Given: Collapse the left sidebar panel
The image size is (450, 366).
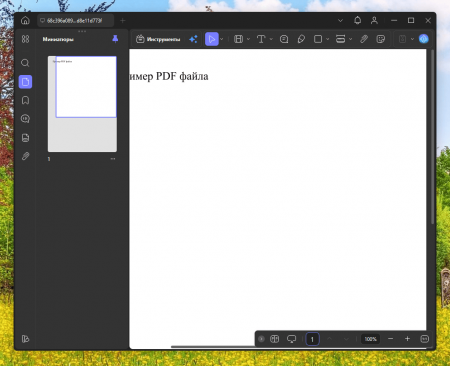Looking at the screenshot, I should point(25,339).
